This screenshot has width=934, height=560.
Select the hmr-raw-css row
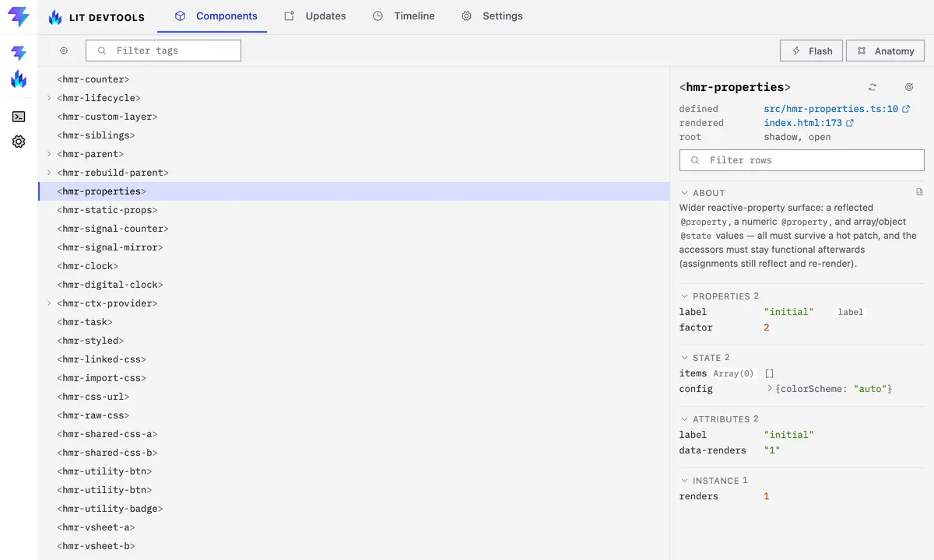point(354,415)
